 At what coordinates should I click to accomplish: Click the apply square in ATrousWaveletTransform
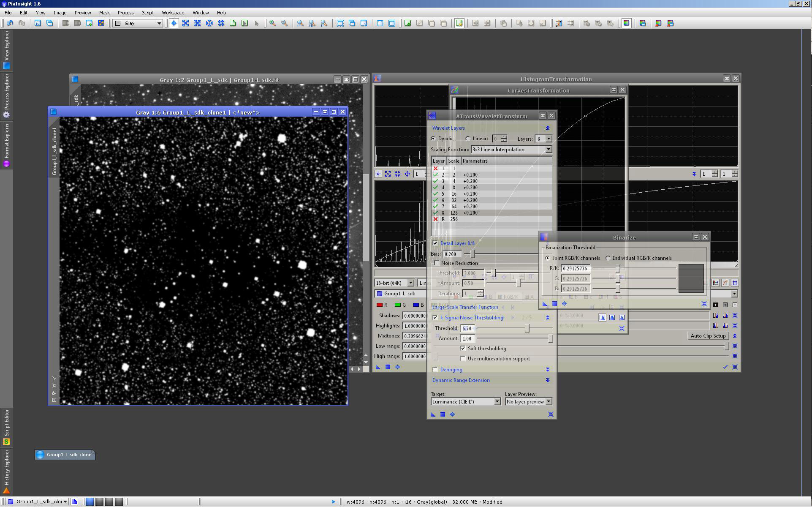(443, 414)
